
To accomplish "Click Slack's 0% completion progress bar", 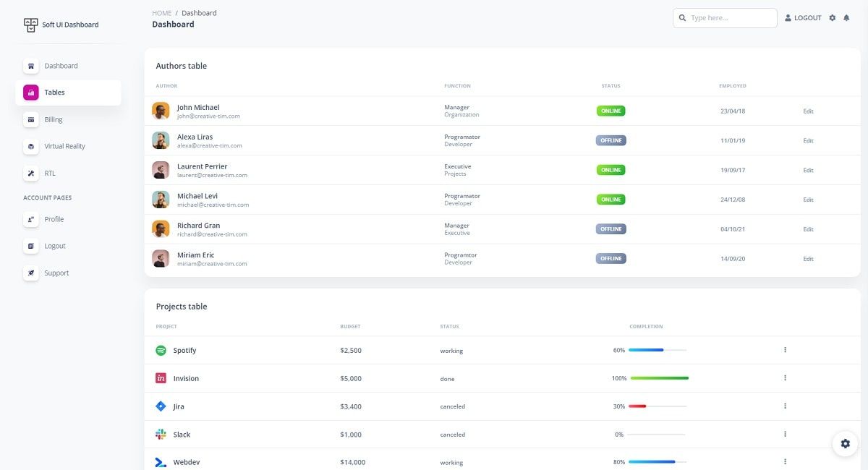I will coord(657,435).
